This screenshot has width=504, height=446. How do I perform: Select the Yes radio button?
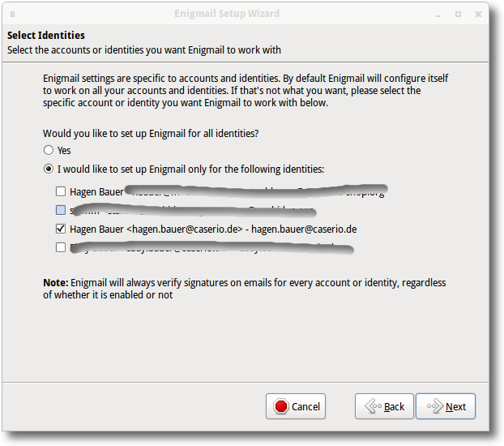point(49,150)
